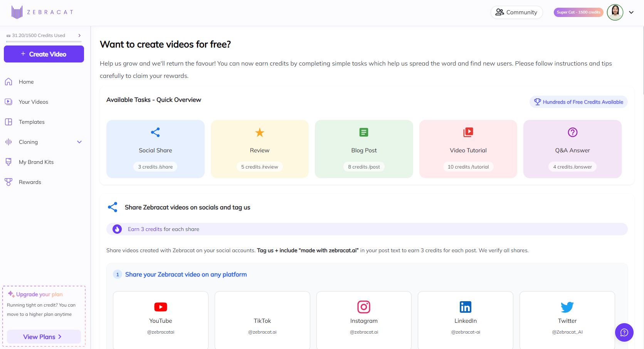Click the trophy icon in Free Credits badge
The width and height of the screenshot is (644, 349).
tap(538, 102)
